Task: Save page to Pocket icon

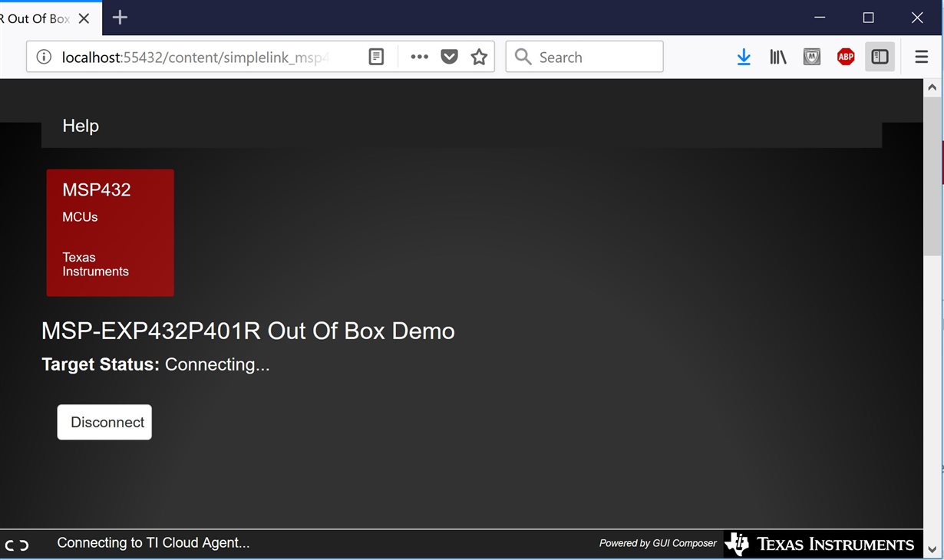Action: tap(449, 57)
